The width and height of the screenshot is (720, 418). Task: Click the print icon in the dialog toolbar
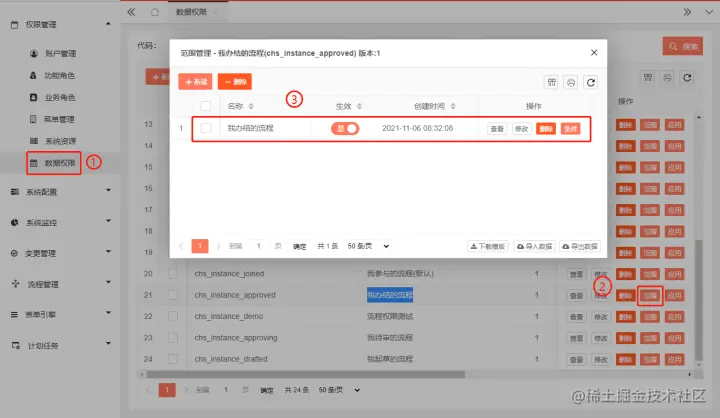click(571, 82)
